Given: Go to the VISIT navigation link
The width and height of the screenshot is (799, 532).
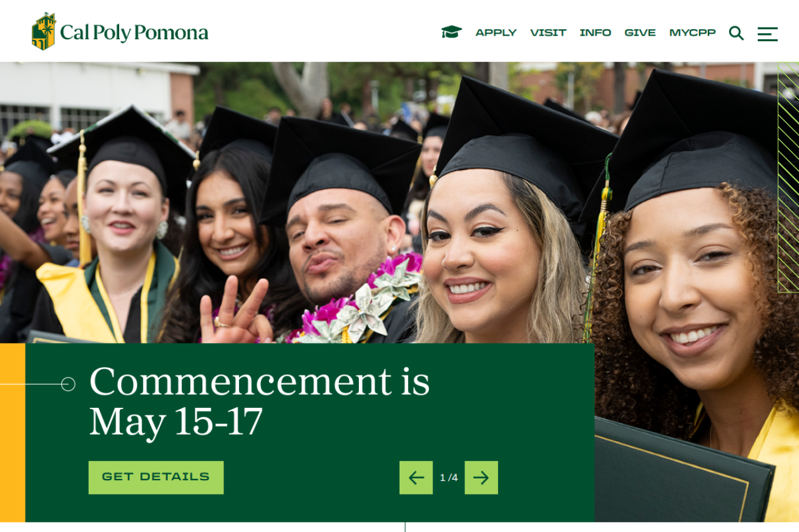Looking at the screenshot, I should 548,33.
